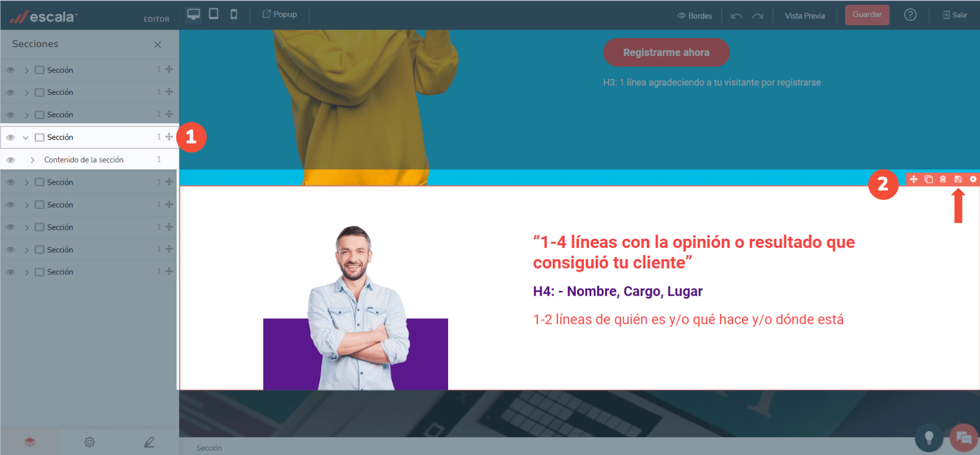This screenshot has width=980, height=455.
Task: Expand Contenido de la sección chevron
Action: pos(33,160)
